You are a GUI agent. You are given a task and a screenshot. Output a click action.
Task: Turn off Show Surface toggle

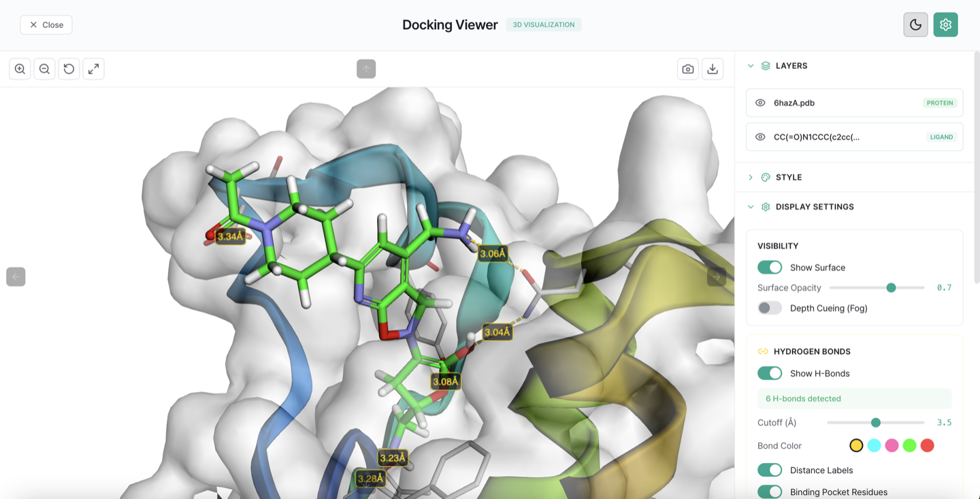tap(770, 268)
